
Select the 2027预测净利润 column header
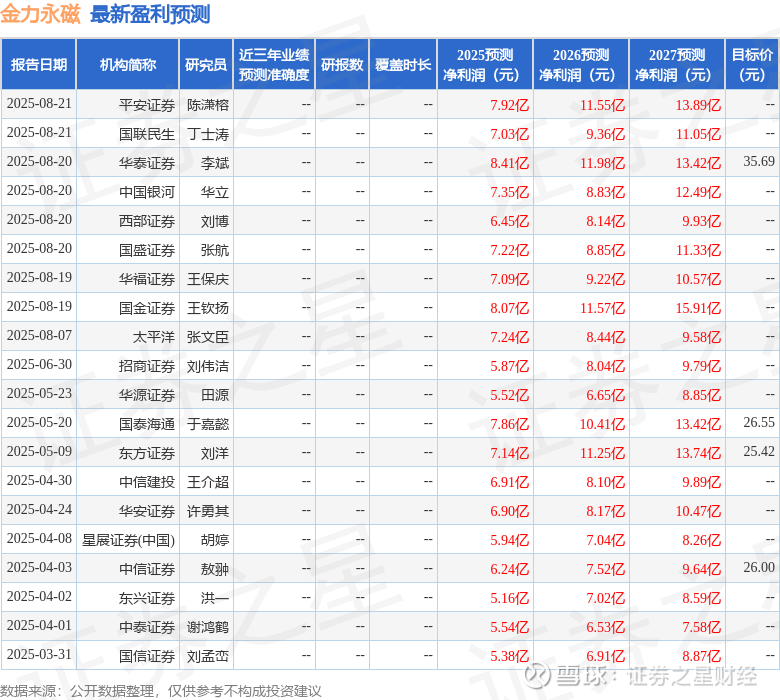point(677,65)
